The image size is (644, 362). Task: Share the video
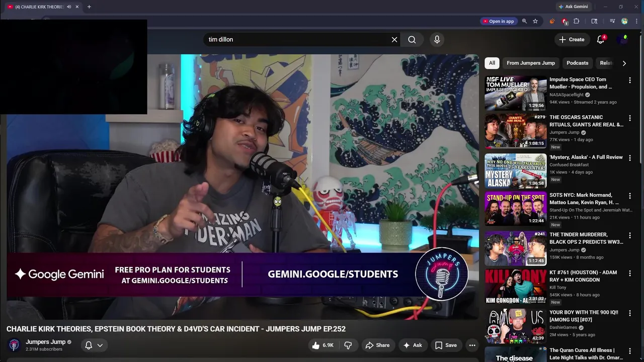click(377, 345)
